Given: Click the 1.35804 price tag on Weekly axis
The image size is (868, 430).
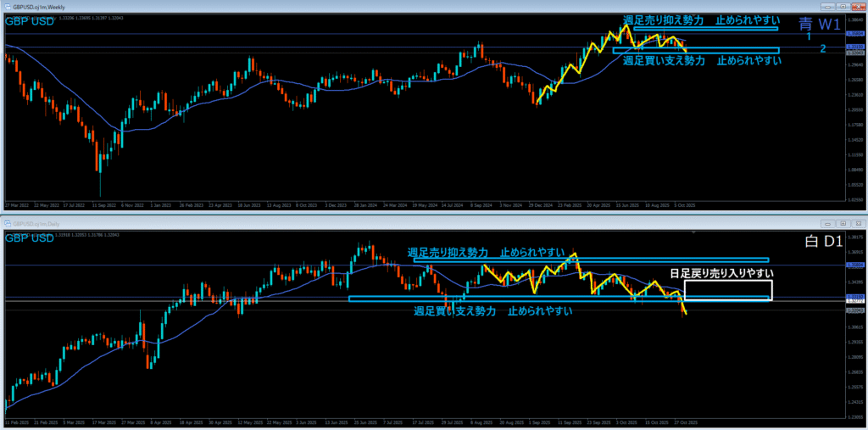Looking at the screenshot, I should (x=855, y=34).
